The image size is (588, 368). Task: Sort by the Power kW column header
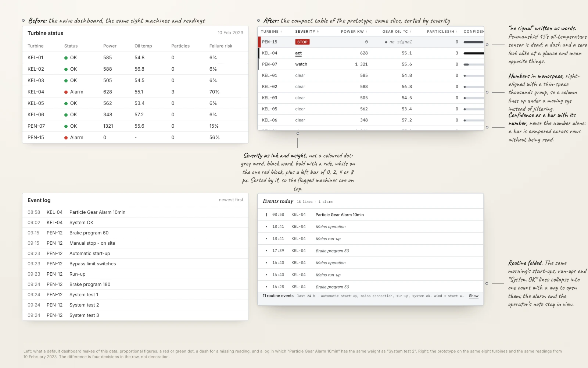coord(354,32)
